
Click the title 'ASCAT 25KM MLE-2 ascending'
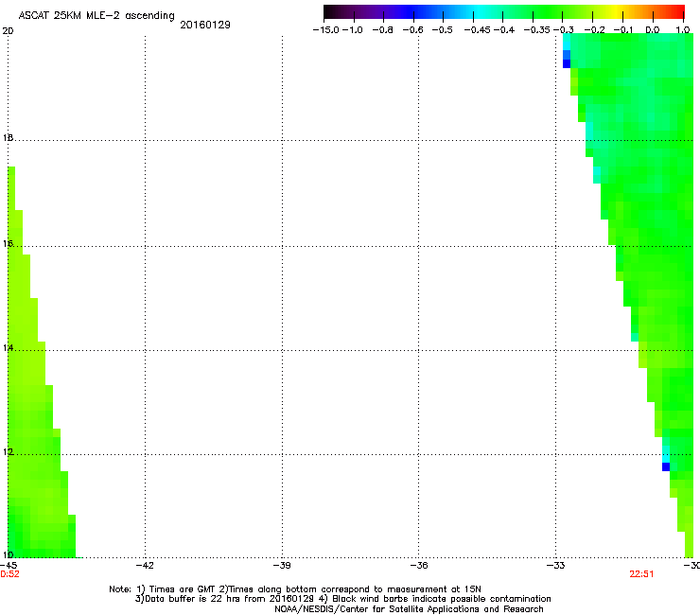(96, 16)
